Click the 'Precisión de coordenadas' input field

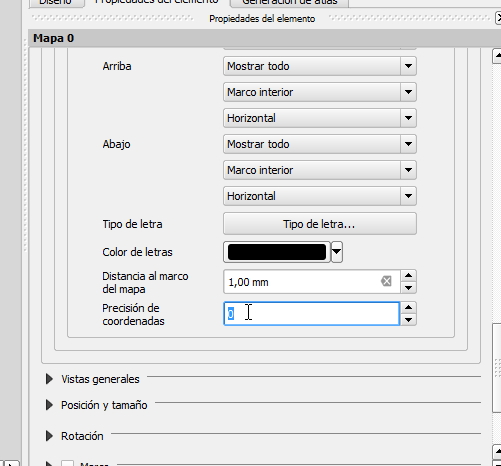pos(312,314)
